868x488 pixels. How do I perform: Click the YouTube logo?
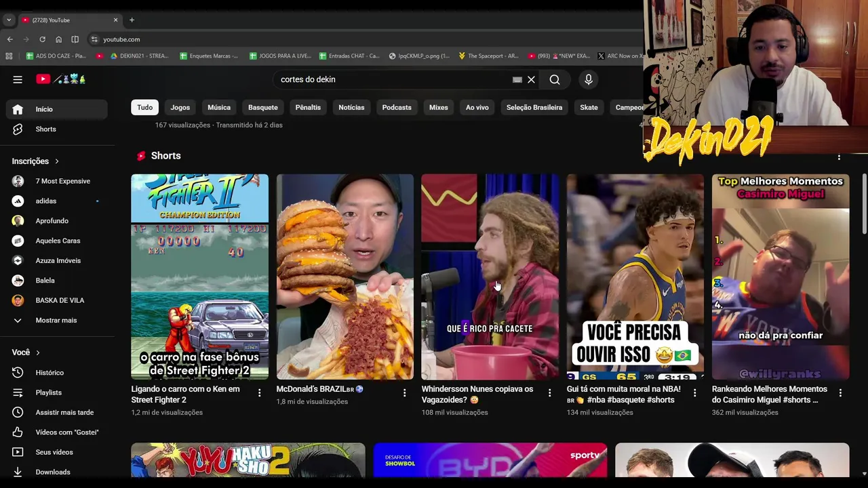pos(60,79)
